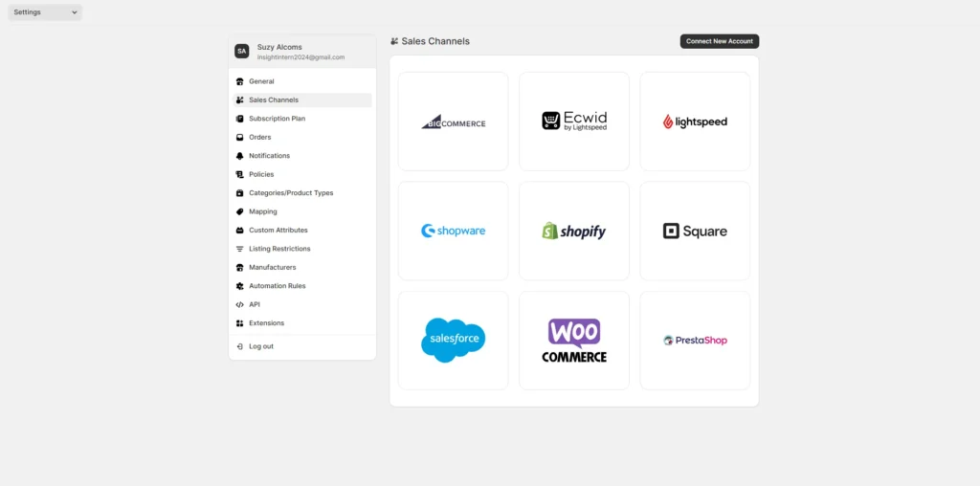
Task: Open Listing Restrictions settings
Action: click(279, 249)
